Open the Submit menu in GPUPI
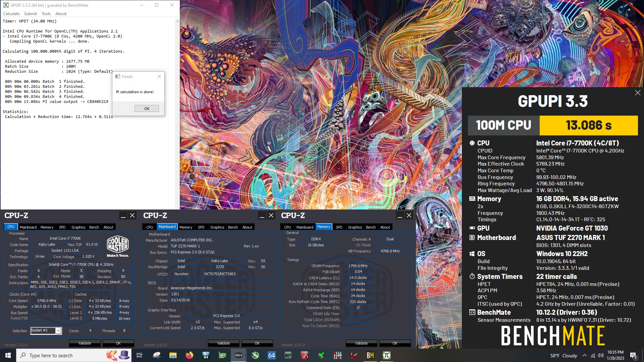 tap(31, 14)
